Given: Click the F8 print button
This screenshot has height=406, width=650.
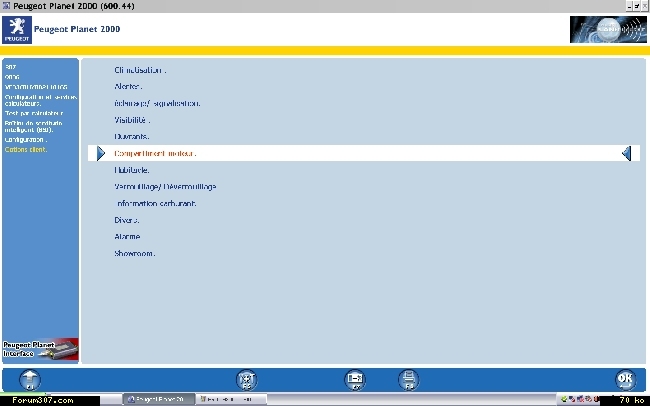Looking at the screenshot, I should tap(409, 379).
